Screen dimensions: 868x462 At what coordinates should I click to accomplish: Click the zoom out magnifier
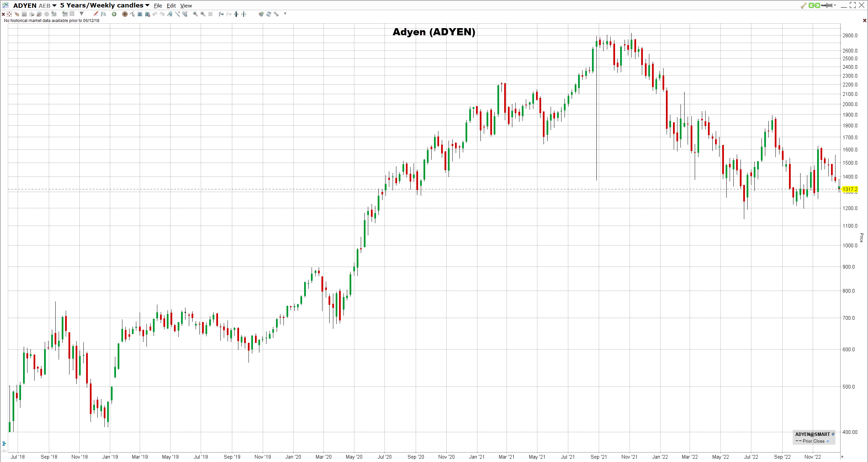point(203,14)
